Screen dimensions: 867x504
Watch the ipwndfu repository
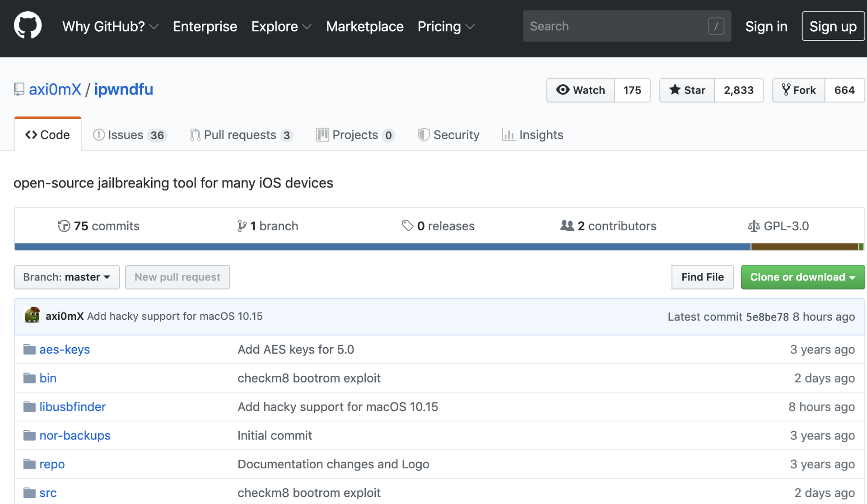[x=581, y=90]
